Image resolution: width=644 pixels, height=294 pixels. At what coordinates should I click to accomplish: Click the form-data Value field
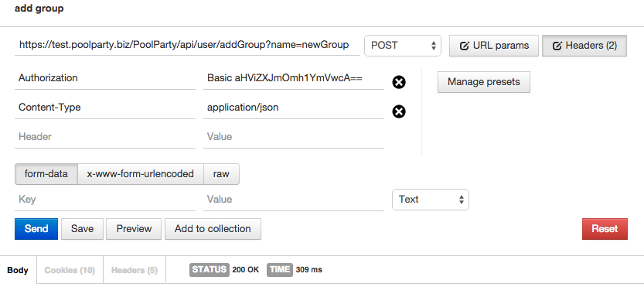294,200
